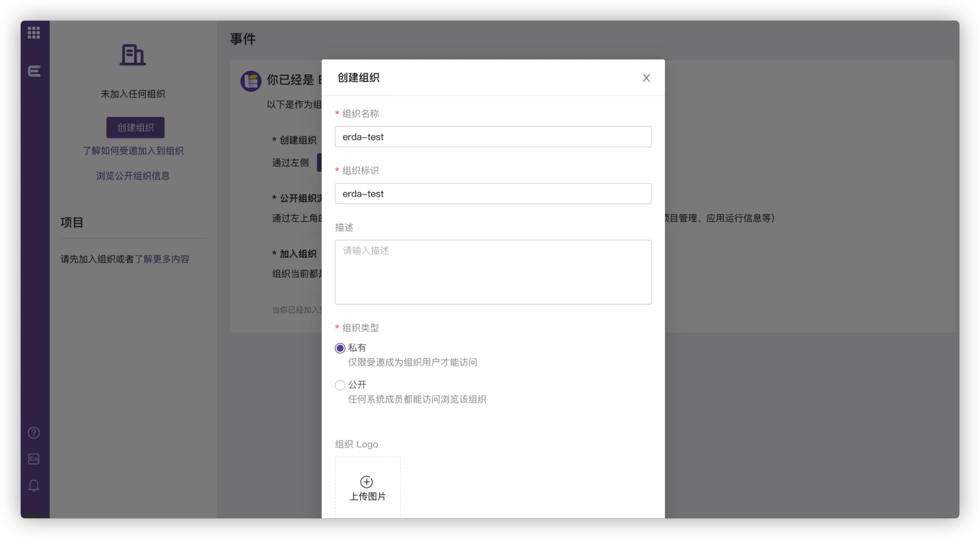
Task: Open the help question mark icon
Action: (x=34, y=433)
